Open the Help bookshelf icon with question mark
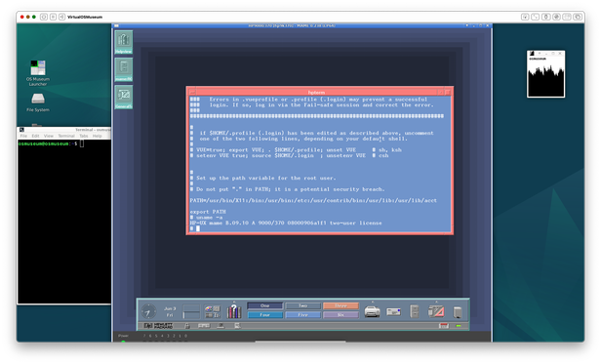 [x=234, y=311]
